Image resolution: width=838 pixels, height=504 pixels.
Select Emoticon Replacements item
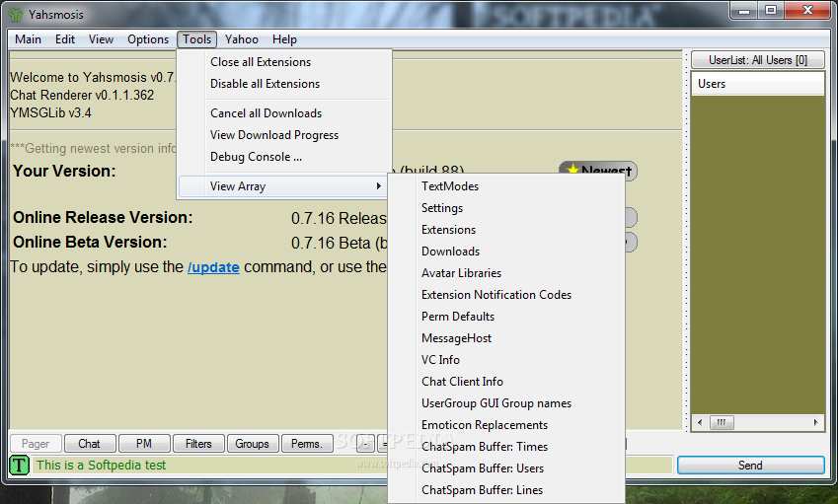point(506,425)
